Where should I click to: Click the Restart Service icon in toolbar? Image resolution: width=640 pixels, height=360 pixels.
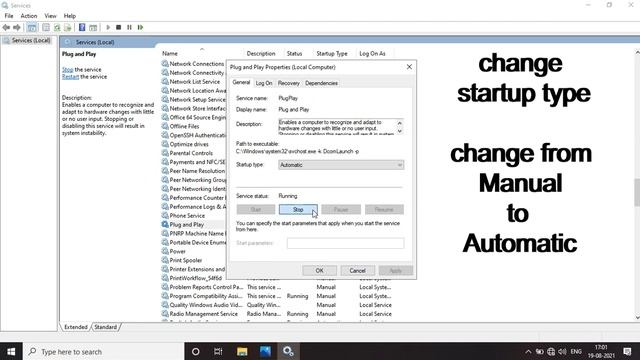pyautogui.click(x=140, y=27)
